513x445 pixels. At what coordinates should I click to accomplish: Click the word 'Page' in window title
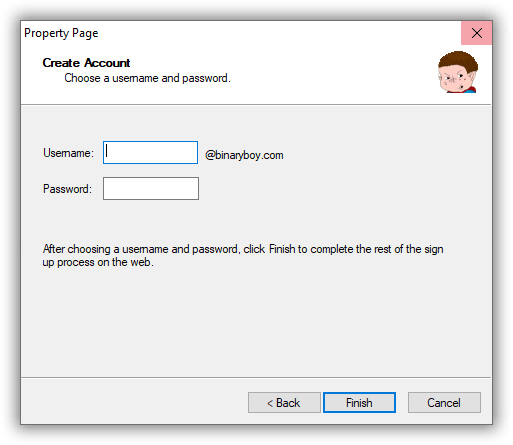click(85, 34)
